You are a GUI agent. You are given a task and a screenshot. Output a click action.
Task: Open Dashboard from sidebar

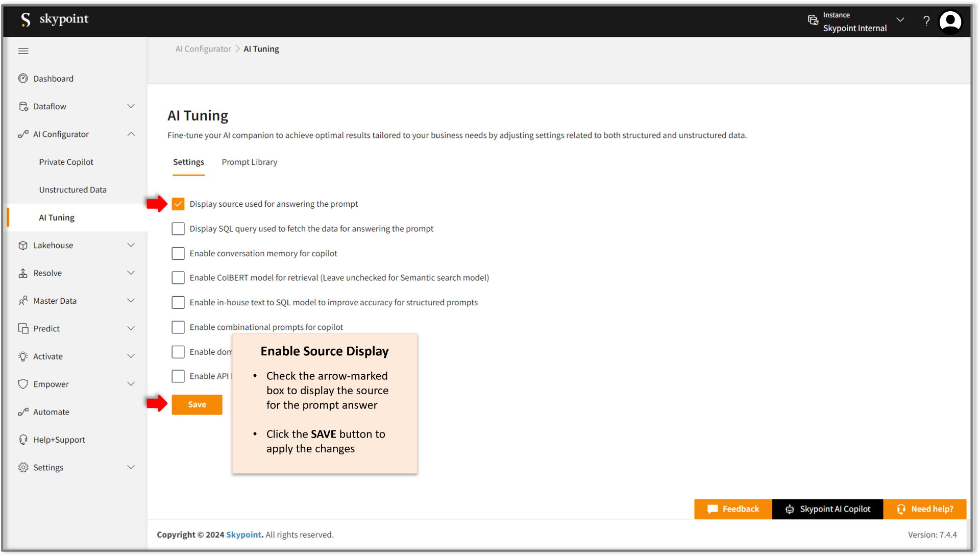tap(54, 79)
